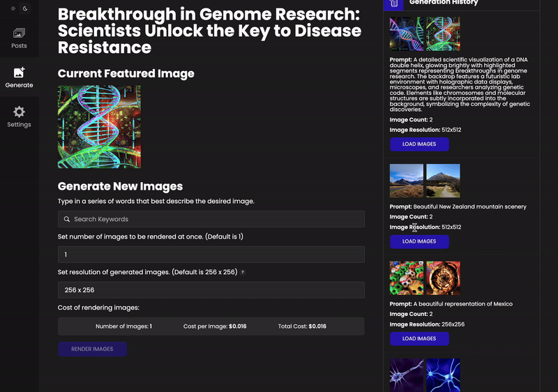
Task: Open the Settings gear section
Action: (20, 116)
